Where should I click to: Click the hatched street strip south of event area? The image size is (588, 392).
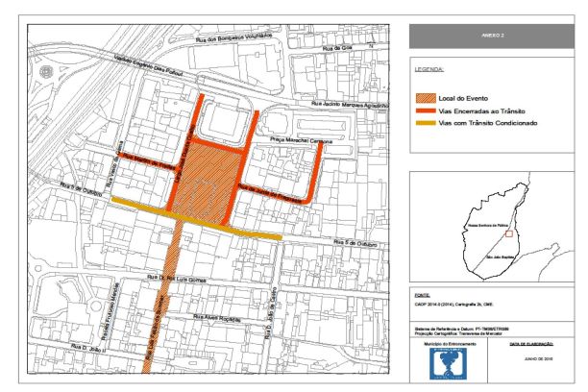click(161, 298)
